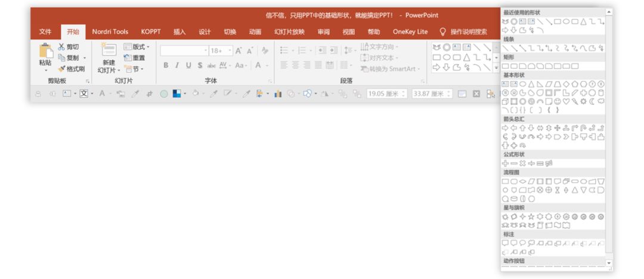Select right arrow in 箭头总汇 section
644x279 pixels.
[505, 128]
